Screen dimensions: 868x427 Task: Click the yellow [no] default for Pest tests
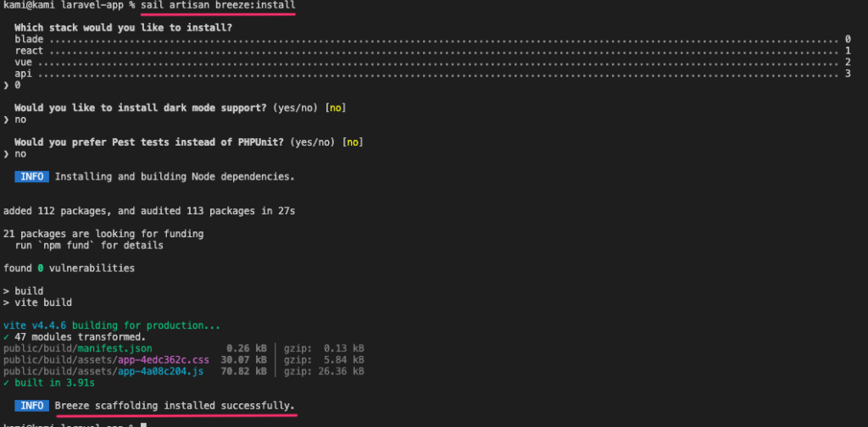pos(353,142)
